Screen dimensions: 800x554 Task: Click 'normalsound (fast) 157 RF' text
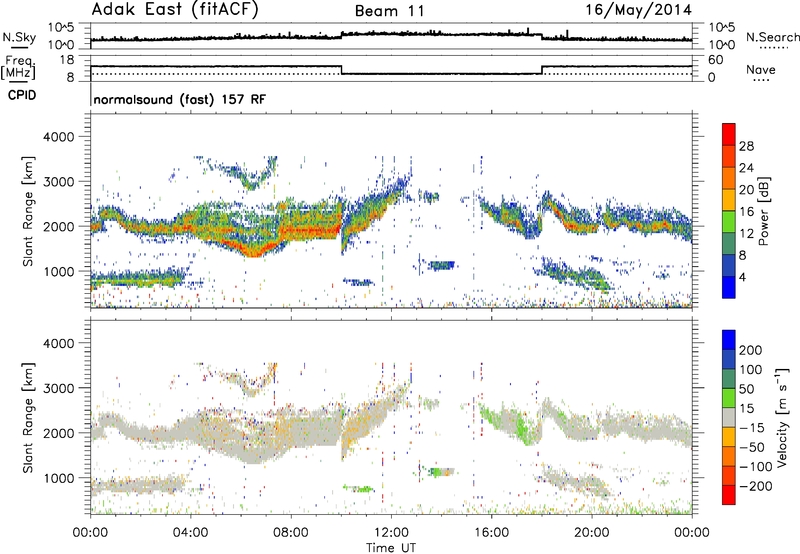(x=180, y=99)
